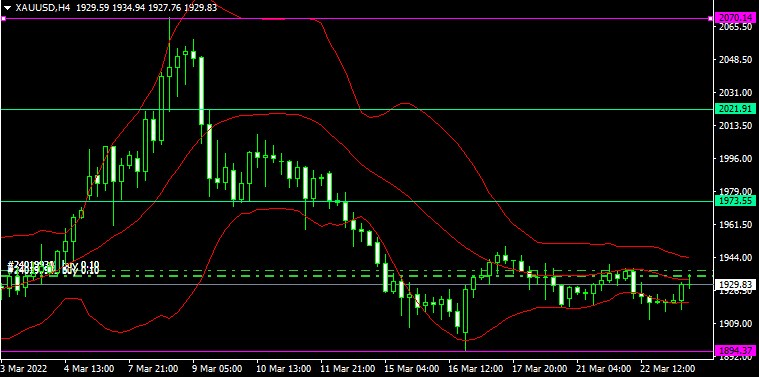Click the 2031.00 price scale value
The width and height of the screenshot is (759, 377).
[736, 92]
